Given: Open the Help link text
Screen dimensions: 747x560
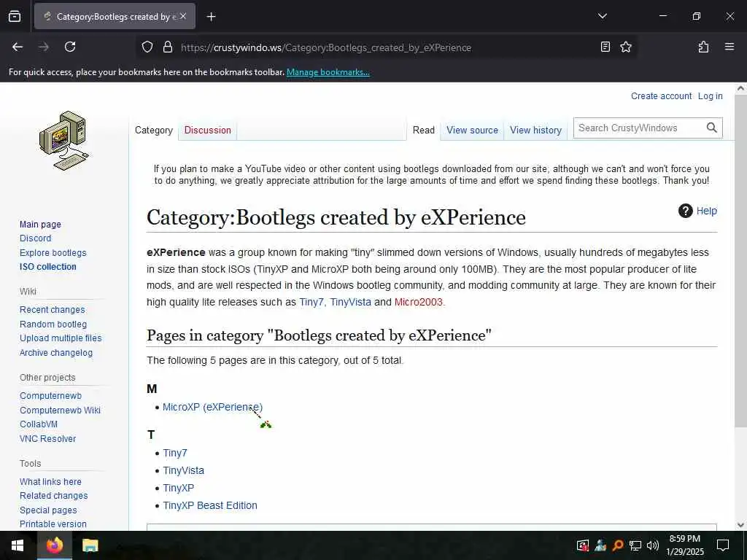Looking at the screenshot, I should (706, 211).
